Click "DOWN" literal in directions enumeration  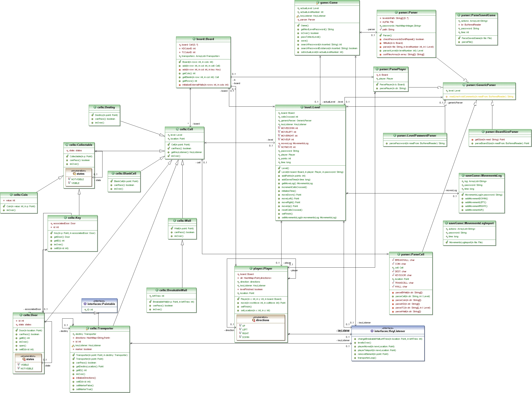click(x=246, y=337)
